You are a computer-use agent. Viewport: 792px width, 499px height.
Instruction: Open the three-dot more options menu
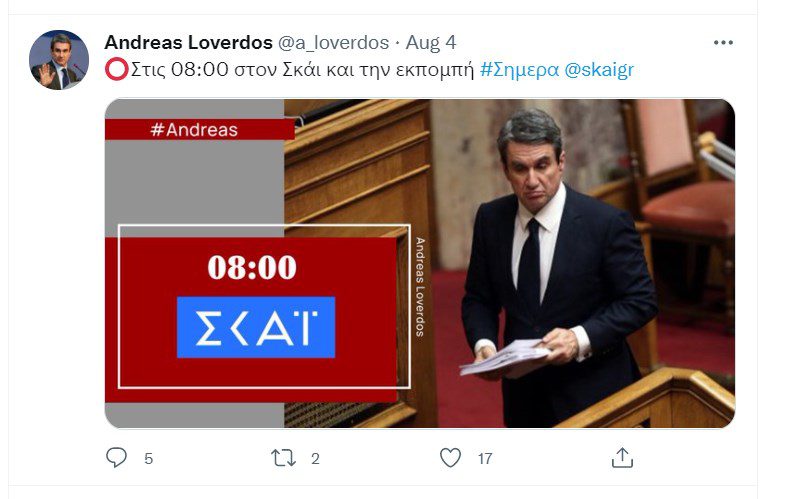point(723,42)
